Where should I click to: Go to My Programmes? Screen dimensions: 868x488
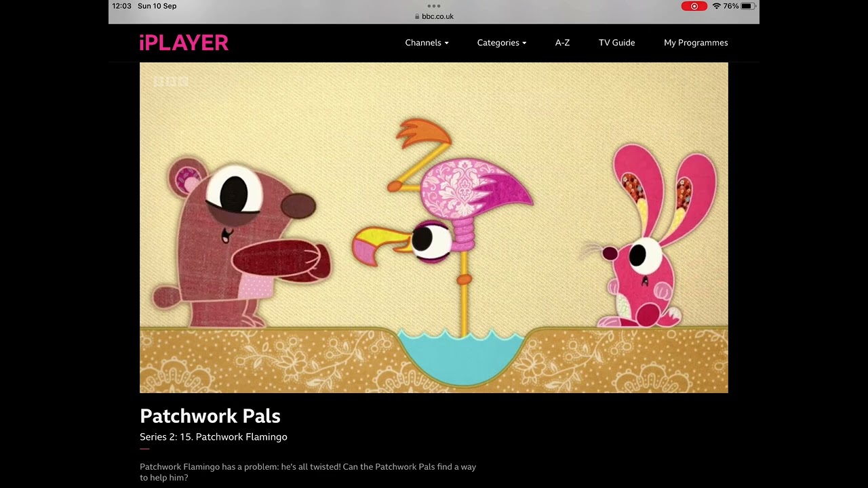tap(696, 43)
